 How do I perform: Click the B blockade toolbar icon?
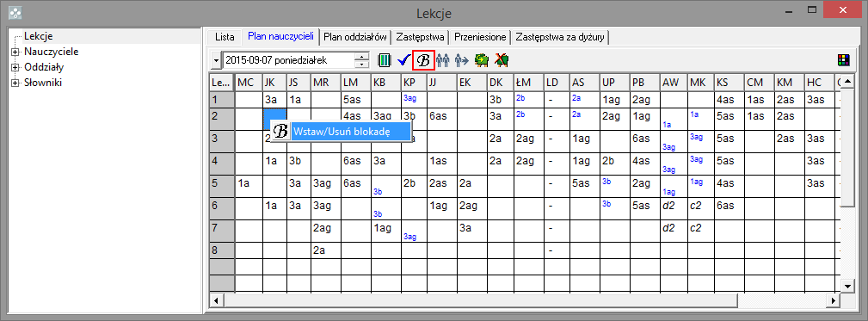coord(423,59)
